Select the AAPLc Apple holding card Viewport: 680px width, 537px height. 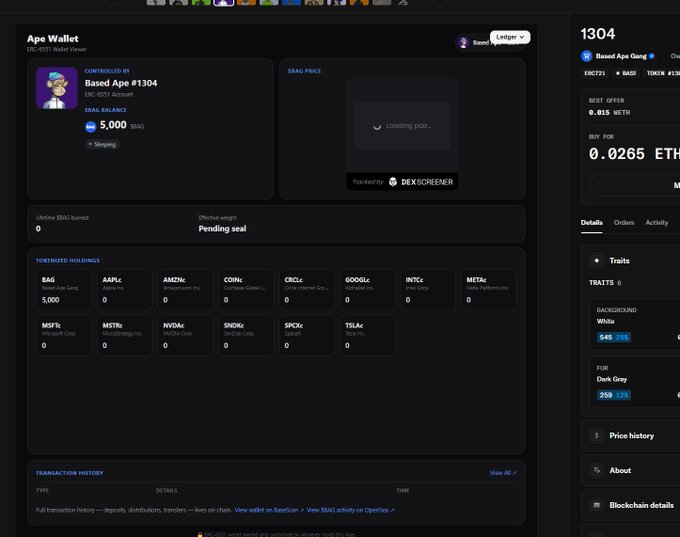124,290
